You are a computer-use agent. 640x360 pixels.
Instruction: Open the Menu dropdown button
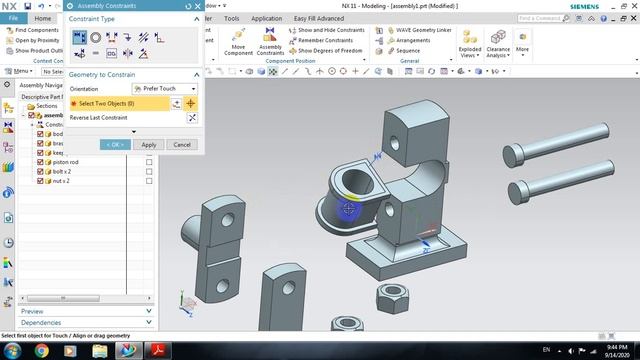click(19, 71)
